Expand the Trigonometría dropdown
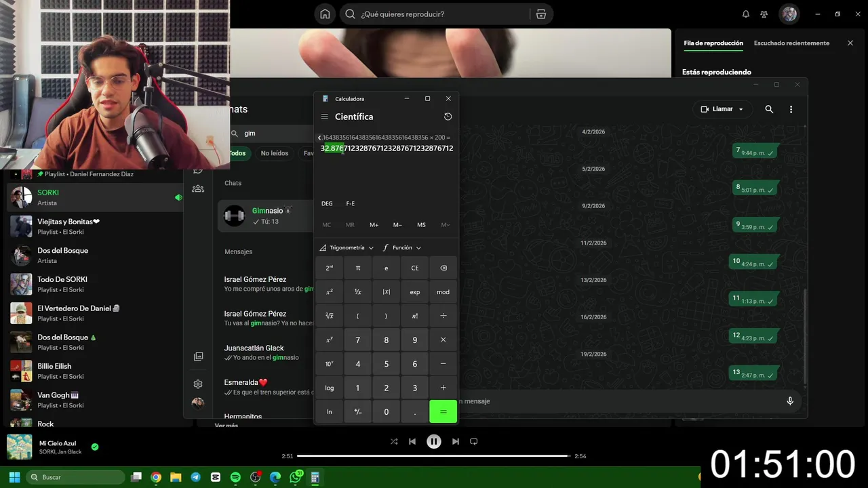The image size is (868, 488). [x=347, y=247]
